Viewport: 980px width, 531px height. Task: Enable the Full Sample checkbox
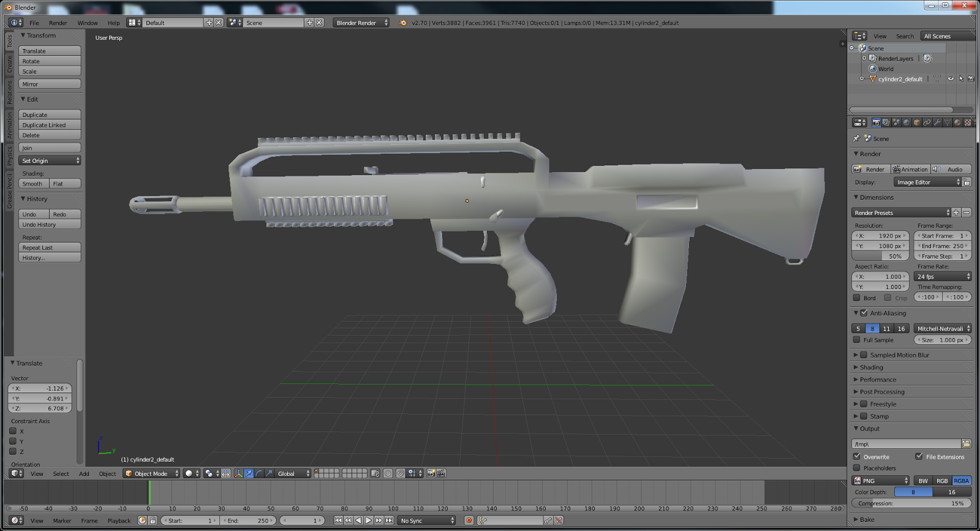(x=857, y=340)
